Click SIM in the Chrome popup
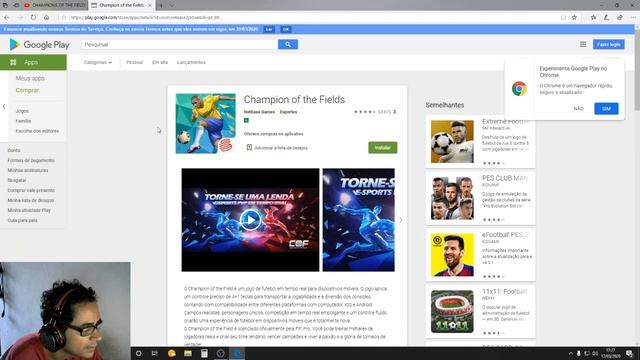The image size is (640, 360). (x=606, y=109)
